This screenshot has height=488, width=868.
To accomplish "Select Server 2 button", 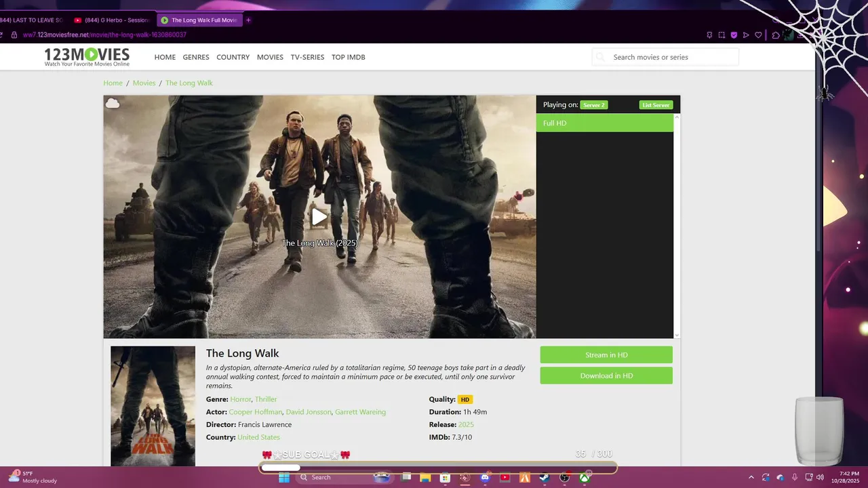I will [594, 105].
